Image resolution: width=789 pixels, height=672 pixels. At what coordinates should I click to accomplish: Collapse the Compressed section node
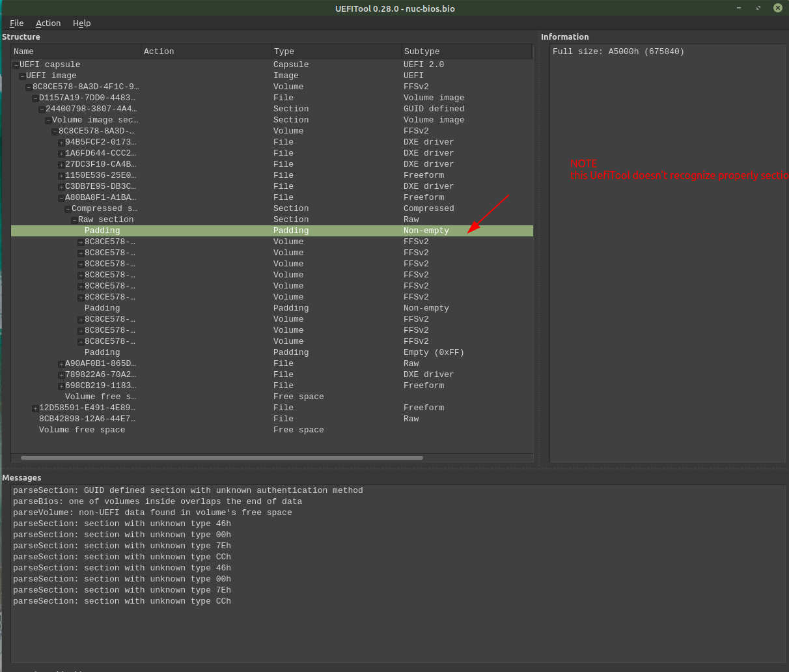point(68,209)
